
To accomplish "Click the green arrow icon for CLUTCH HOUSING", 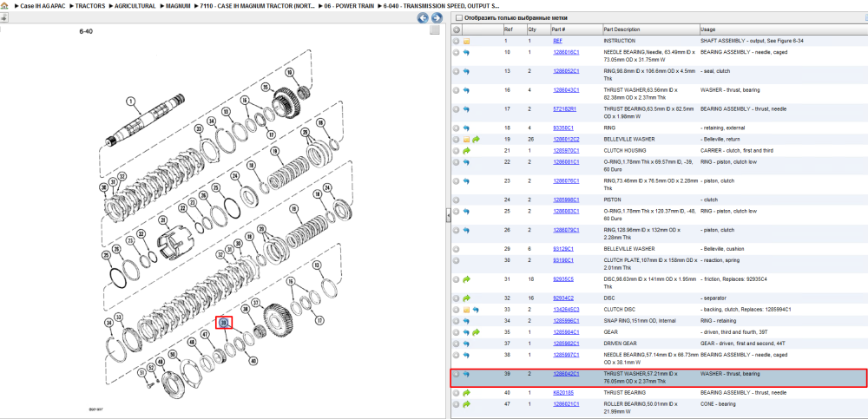I will (466, 151).
